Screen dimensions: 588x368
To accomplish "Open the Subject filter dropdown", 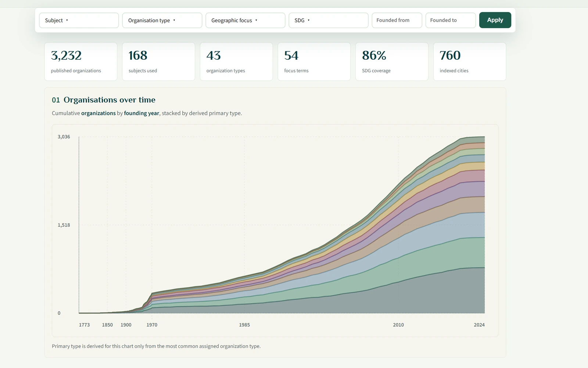I will 79,20.
